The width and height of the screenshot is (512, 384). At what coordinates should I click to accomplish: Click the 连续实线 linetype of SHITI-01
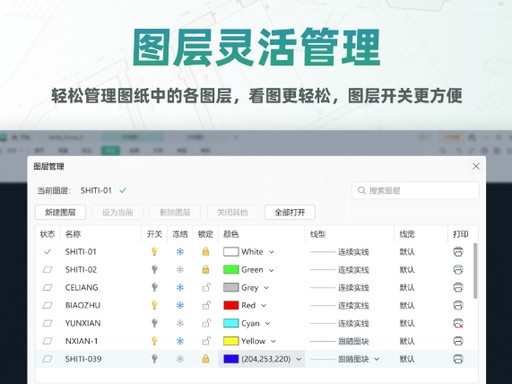[353, 252]
